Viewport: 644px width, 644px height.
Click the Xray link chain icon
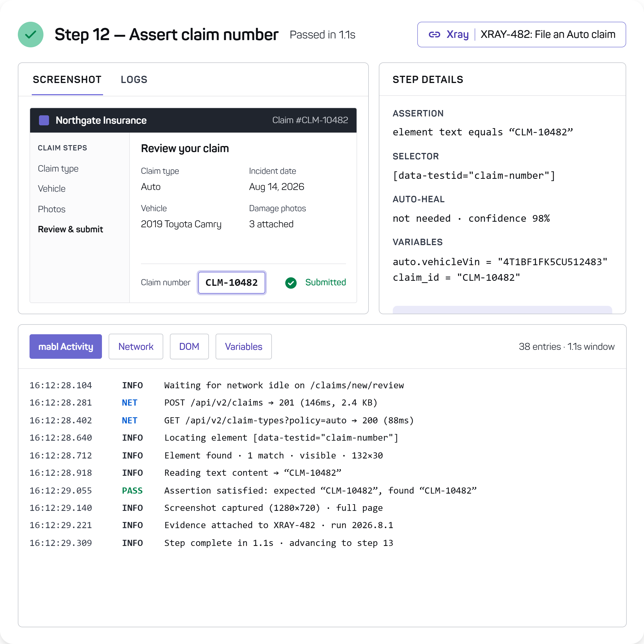click(x=434, y=35)
